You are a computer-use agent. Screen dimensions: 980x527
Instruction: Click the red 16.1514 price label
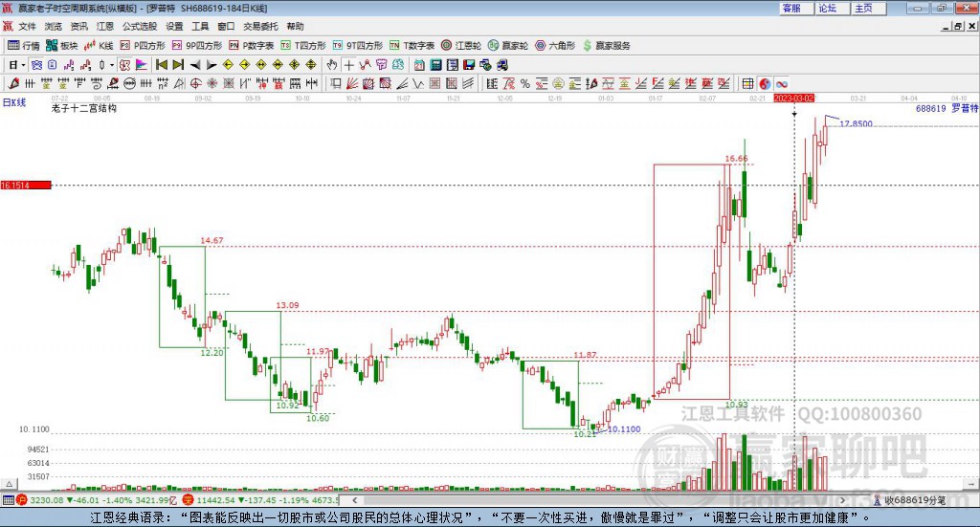[26, 185]
